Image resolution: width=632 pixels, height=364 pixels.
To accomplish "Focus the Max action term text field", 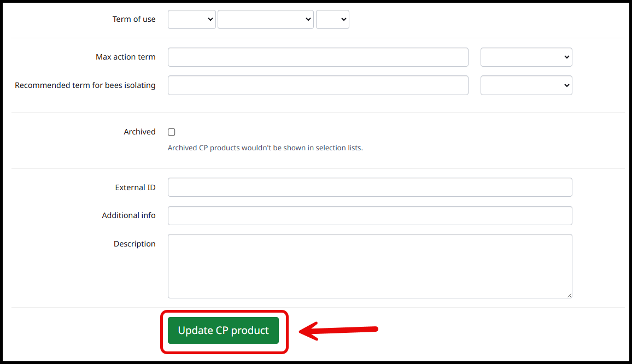I will 318,57.
